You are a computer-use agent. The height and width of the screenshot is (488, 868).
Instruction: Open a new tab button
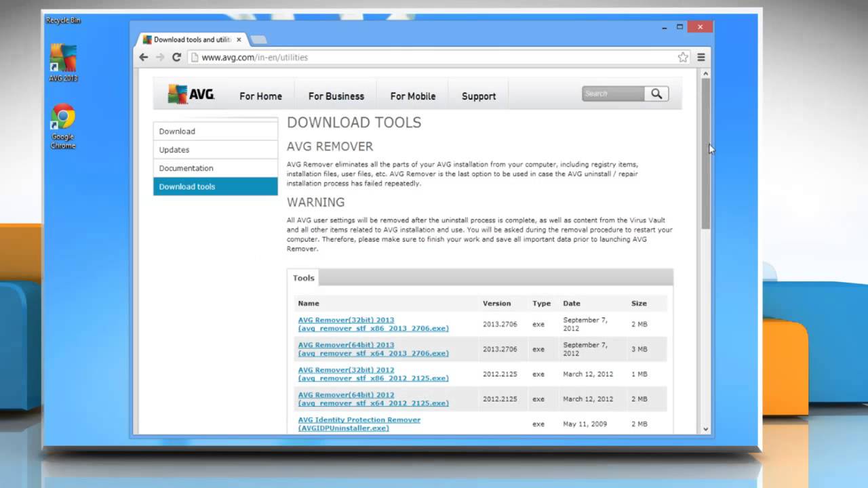click(258, 40)
